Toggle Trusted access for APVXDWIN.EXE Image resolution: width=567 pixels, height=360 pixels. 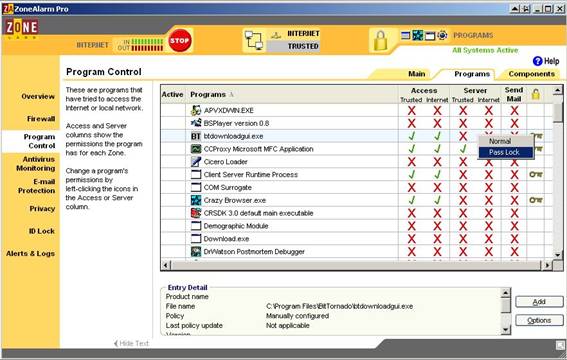click(412, 111)
